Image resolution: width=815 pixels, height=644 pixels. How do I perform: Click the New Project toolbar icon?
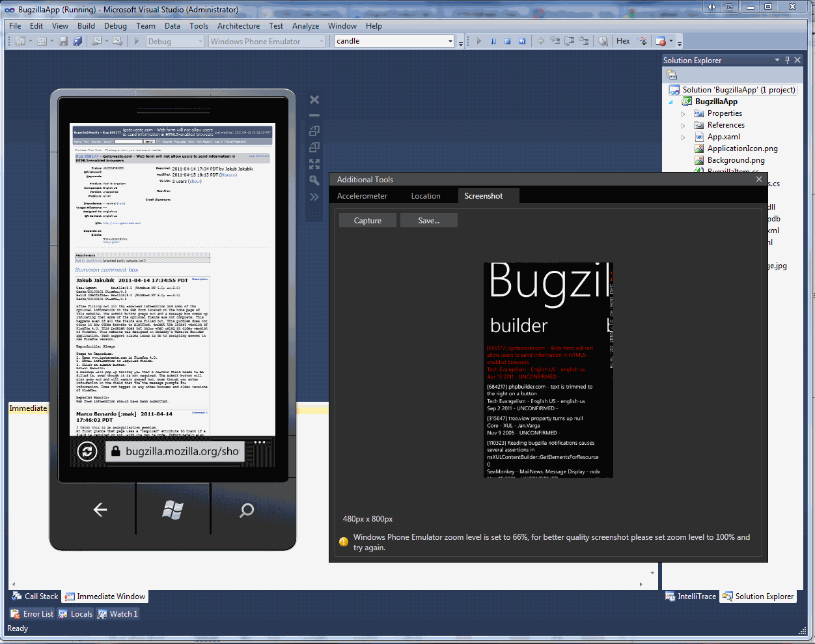tap(20, 41)
